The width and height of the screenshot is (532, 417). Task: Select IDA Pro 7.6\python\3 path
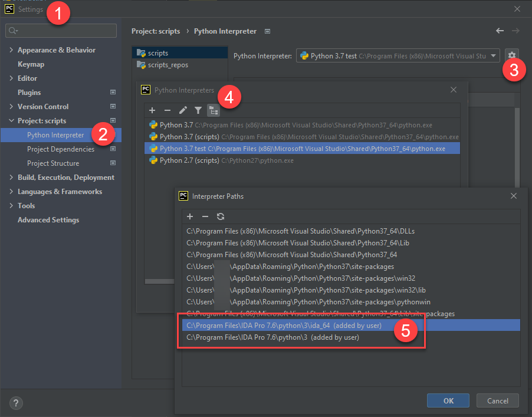click(351, 337)
